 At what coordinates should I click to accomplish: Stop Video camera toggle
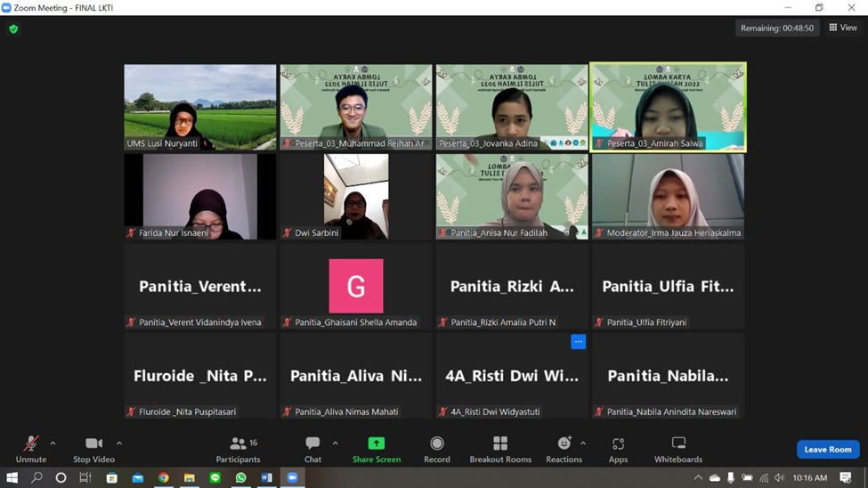(93, 449)
